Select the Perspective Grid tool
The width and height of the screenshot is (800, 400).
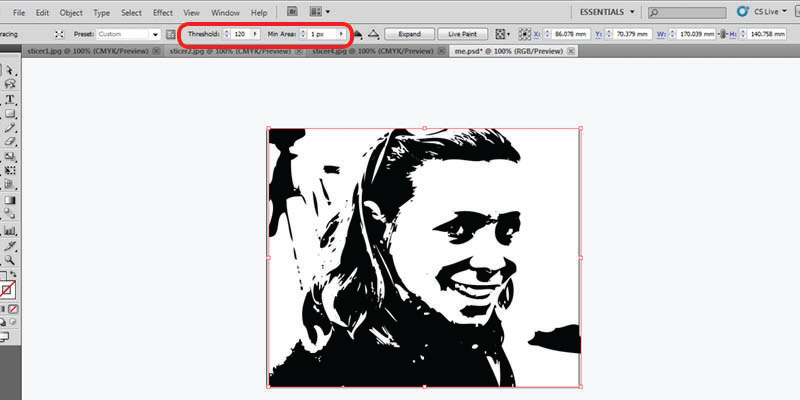pyautogui.click(x=11, y=185)
